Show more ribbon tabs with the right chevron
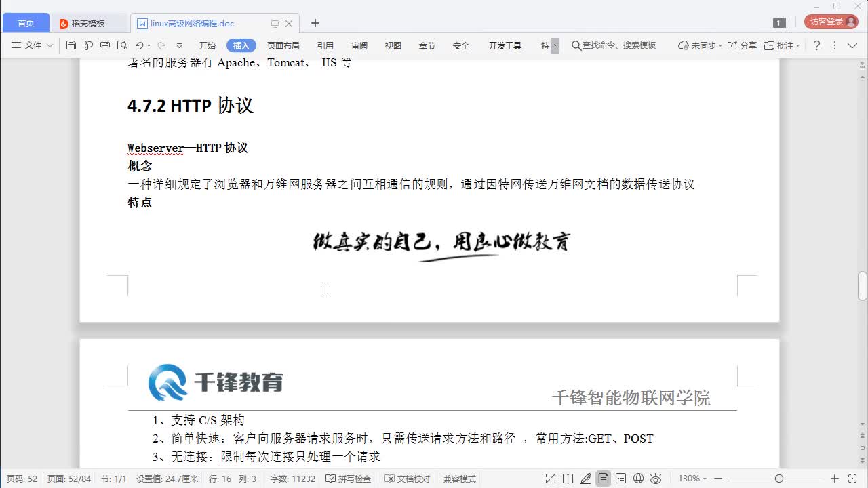 point(555,45)
